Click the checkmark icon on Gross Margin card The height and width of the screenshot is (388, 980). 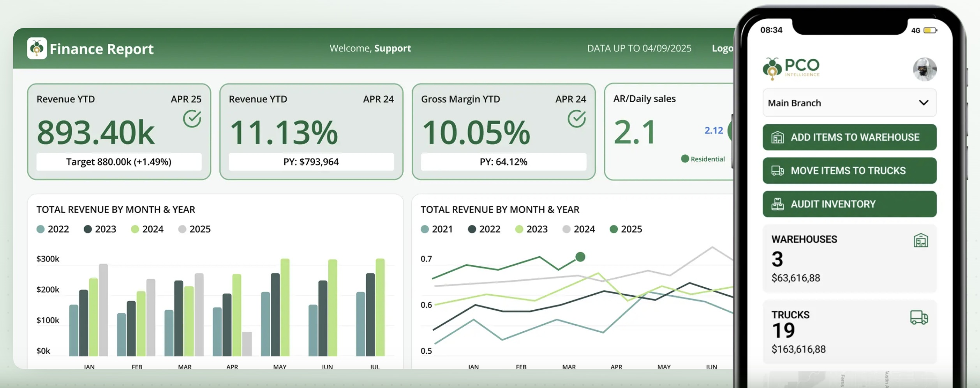pos(576,119)
